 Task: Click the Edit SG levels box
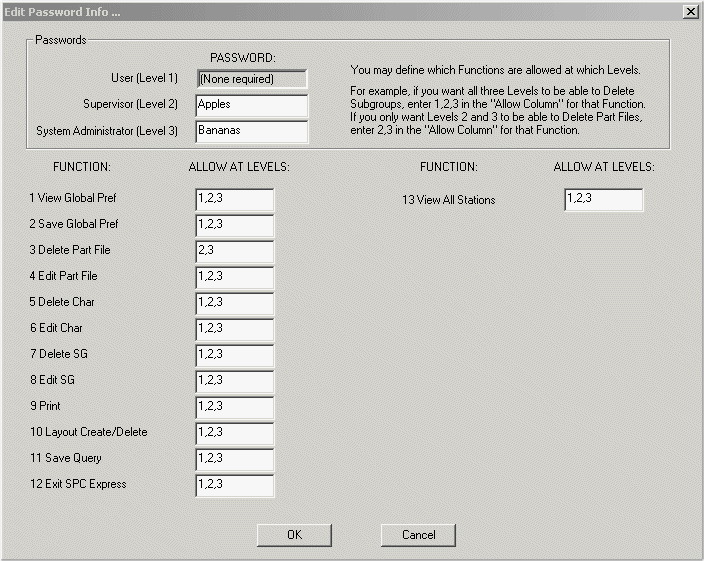tap(235, 381)
